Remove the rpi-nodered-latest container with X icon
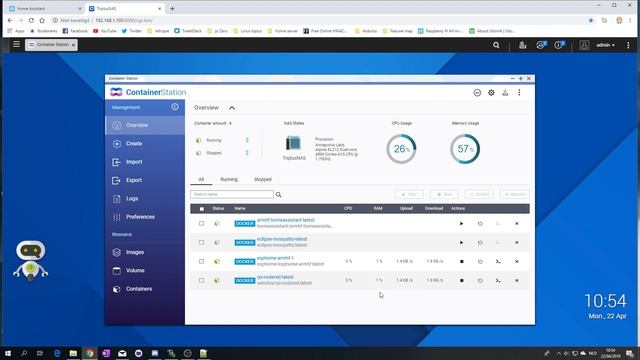 point(517,280)
